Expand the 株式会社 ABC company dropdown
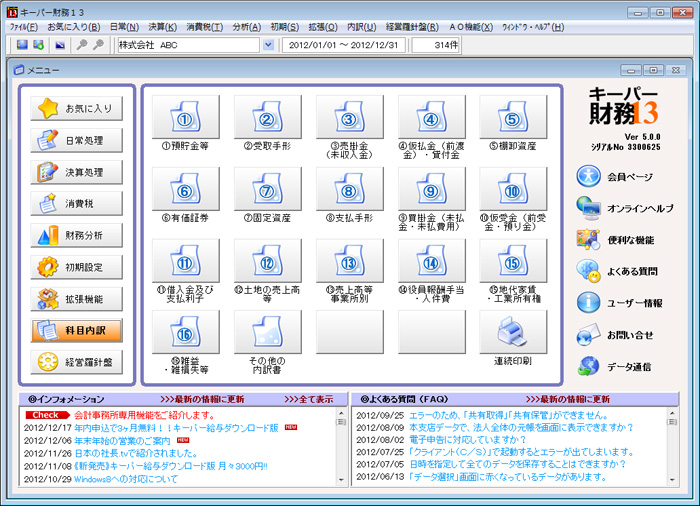Image resolution: width=700 pixels, height=506 pixels. 268,45
